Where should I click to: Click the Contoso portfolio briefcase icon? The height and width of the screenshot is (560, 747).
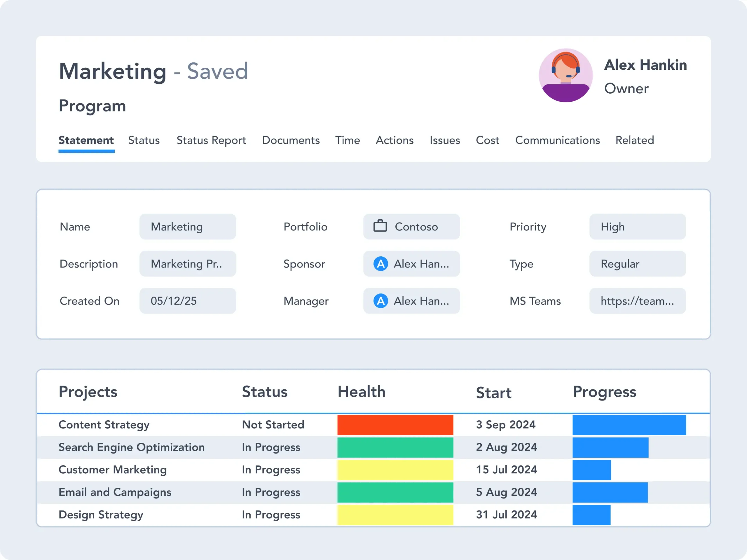(380, 226)
